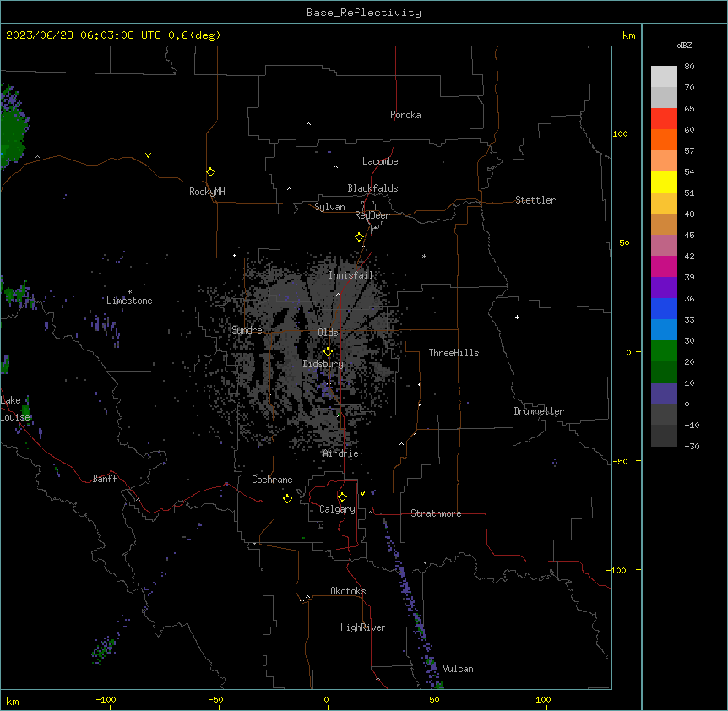Click the Lacombe city label
The image size is (728, 711).
380,161
